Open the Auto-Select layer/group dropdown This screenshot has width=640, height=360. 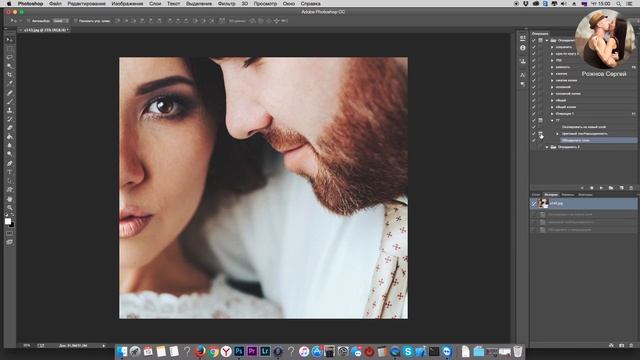coord(60,20)
